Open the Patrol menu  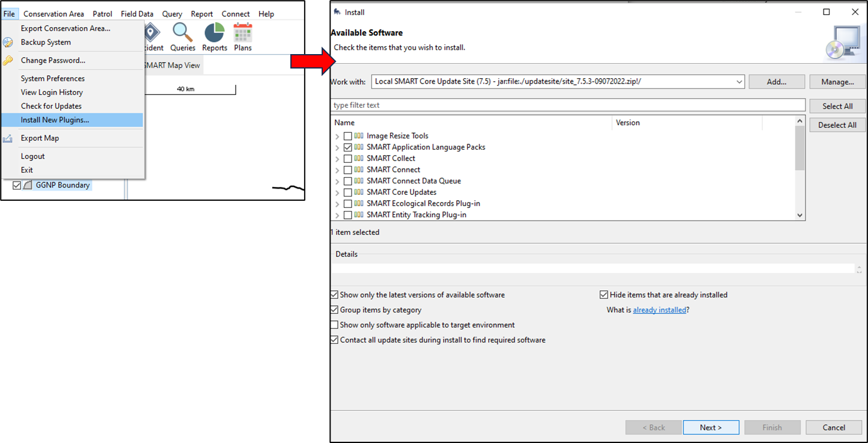[102, 14]
